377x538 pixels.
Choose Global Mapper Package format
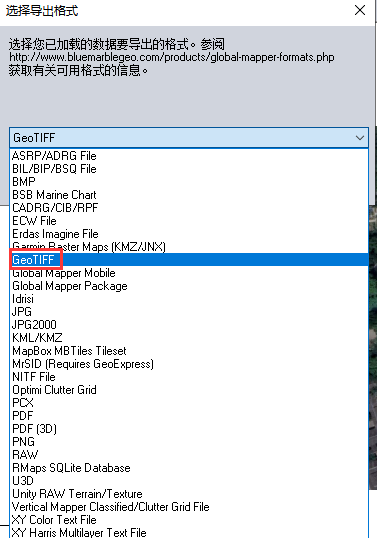point(189,286)
